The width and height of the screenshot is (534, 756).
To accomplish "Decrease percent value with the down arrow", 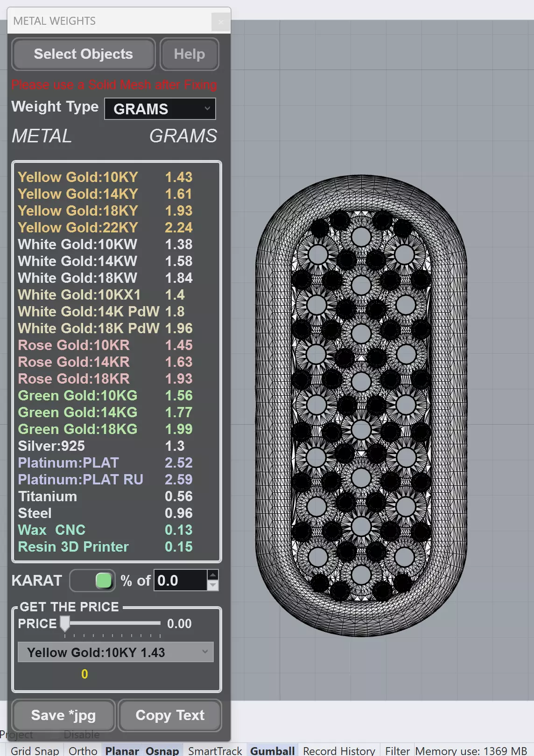I will click(213, 586).
